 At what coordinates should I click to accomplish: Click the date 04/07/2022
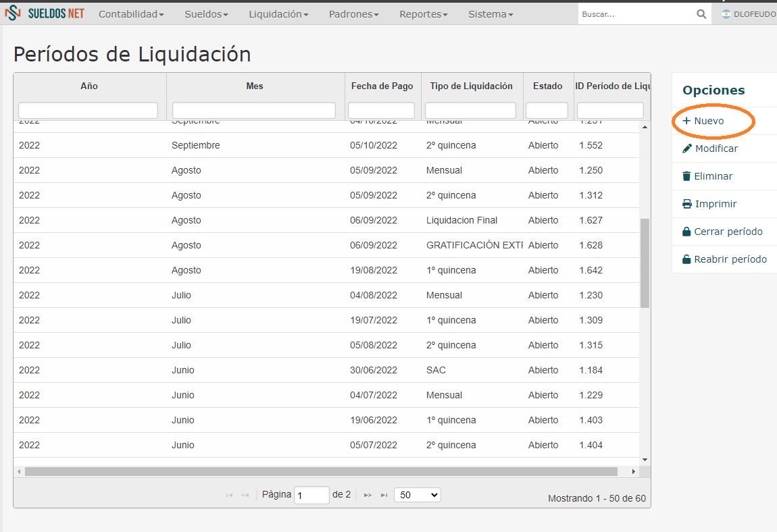click(x=374, y=395)
